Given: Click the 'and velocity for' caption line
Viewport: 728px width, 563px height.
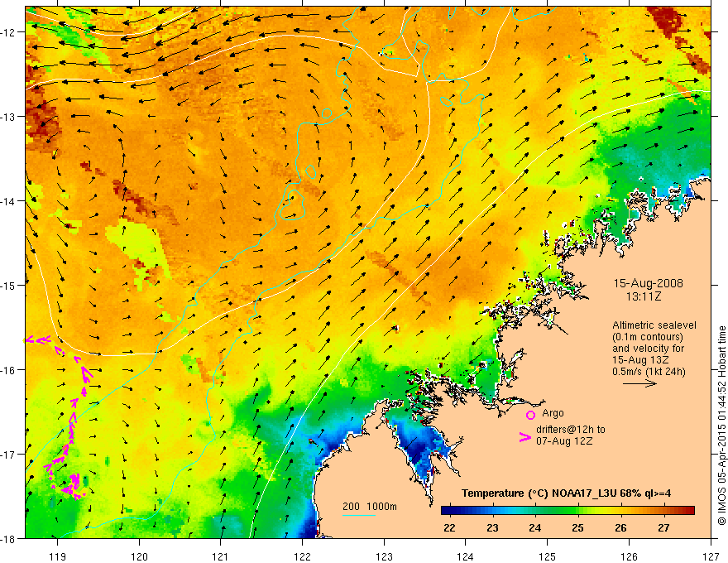Looking at the screenshot, I should [x=648, y=349].
